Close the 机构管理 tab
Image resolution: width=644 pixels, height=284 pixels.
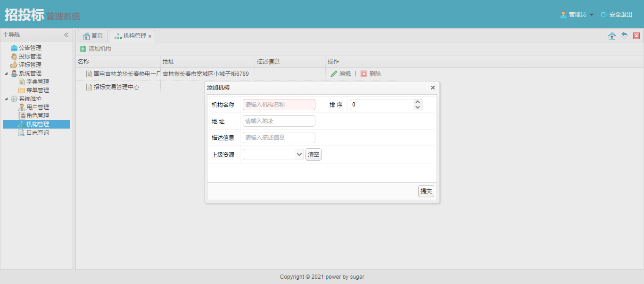(x=150, y=36)
